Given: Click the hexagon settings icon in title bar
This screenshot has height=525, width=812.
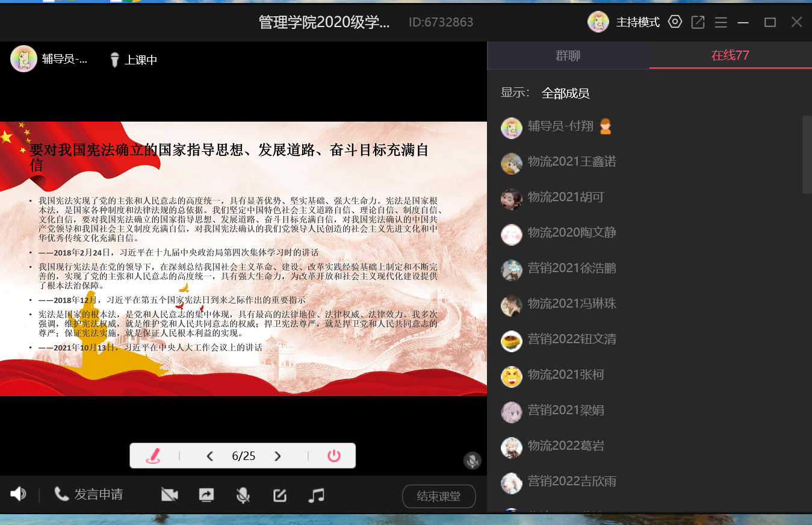Looking at the screenshot, I should 675,22.
